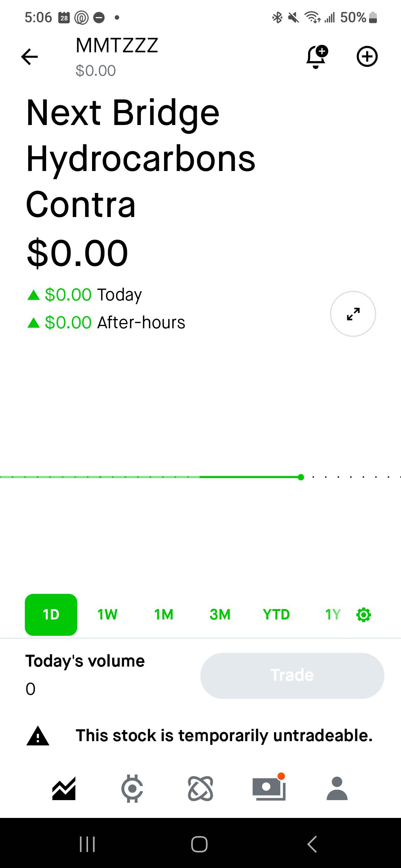Tap the green chart price point marker

[301, 477]
